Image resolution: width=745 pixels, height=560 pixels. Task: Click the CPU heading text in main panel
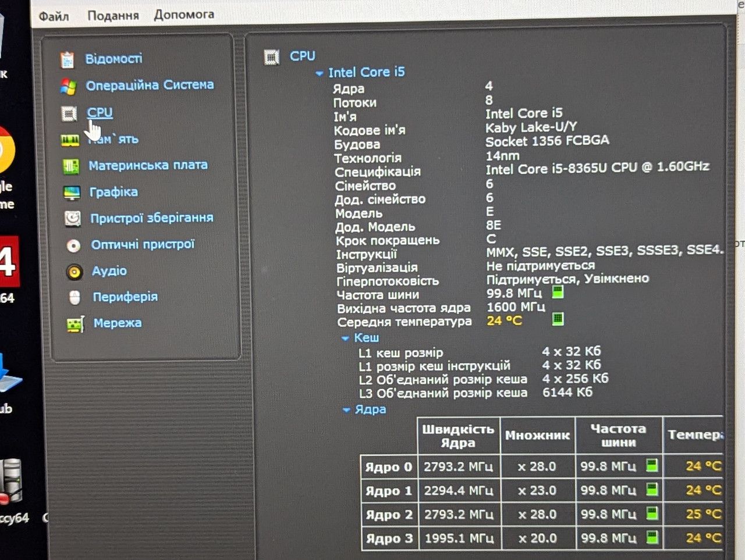pos(303,56)
